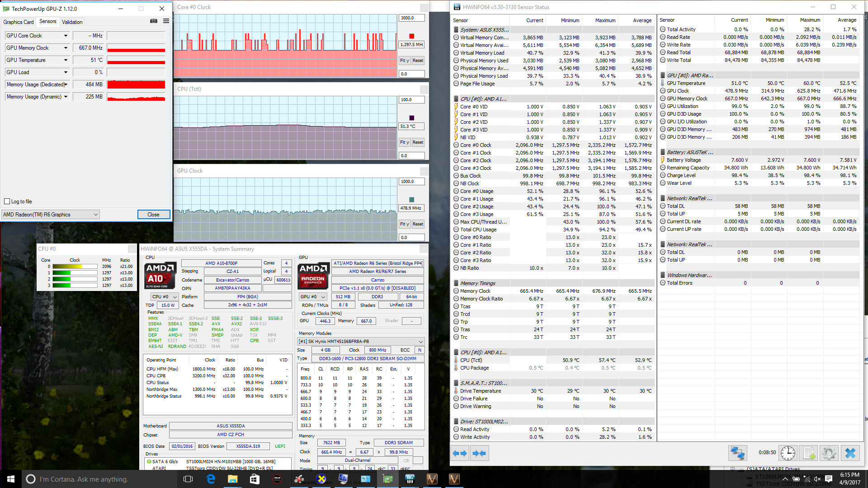The image size is (868, 488).
Task: Open the AMD Radeon R6 Graphics device dropdown
Action: pos(50,215)
